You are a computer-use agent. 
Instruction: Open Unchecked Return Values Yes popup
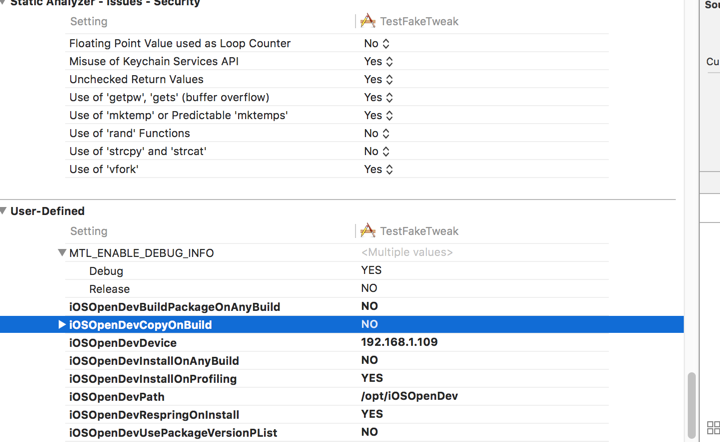pyautogui.click(x=379, y=80)
